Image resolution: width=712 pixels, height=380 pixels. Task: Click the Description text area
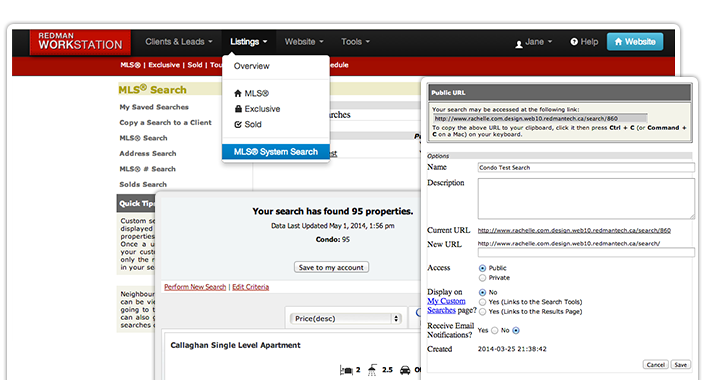[x=586, y=198]
